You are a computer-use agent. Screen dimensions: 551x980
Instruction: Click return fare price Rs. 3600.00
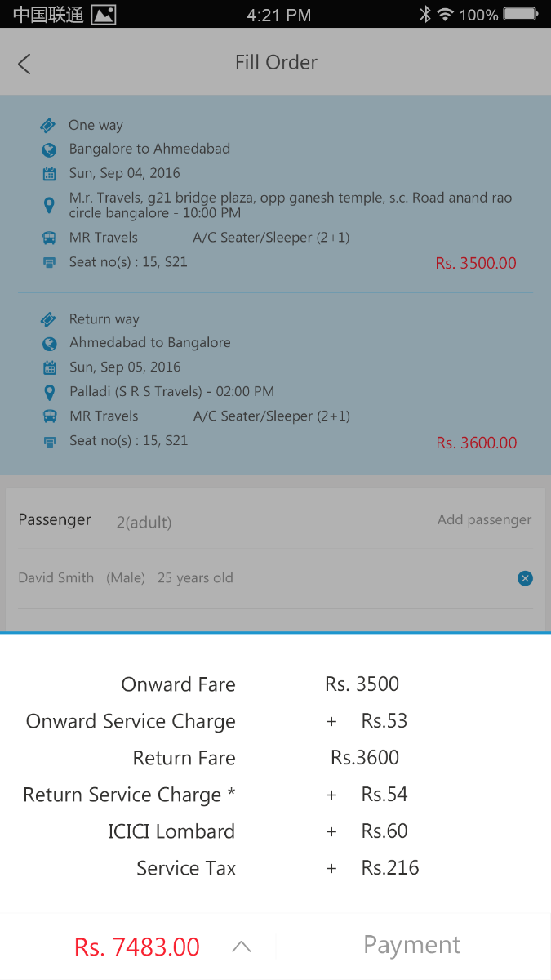(476, 443)
